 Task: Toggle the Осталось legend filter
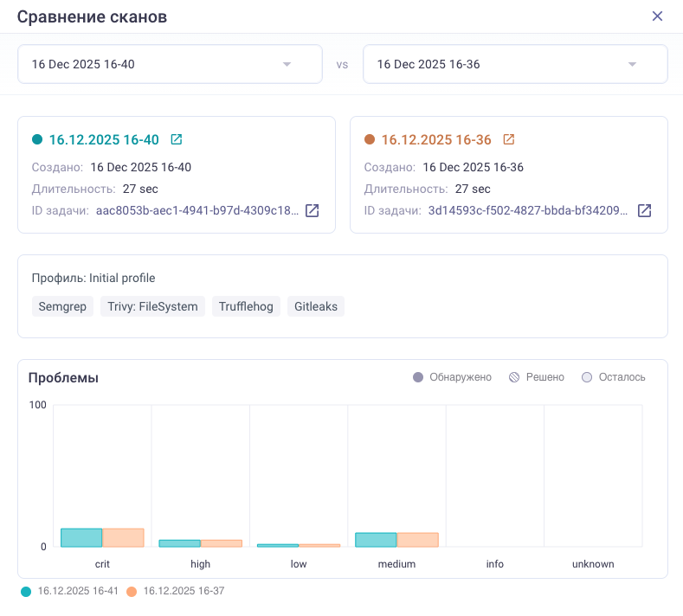[614, 377]
